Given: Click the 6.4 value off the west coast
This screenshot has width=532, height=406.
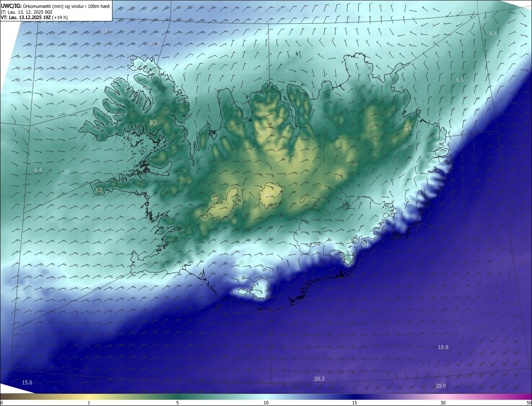Looking at the screenshot, I should pyautogui.click(x=38, y=170).
